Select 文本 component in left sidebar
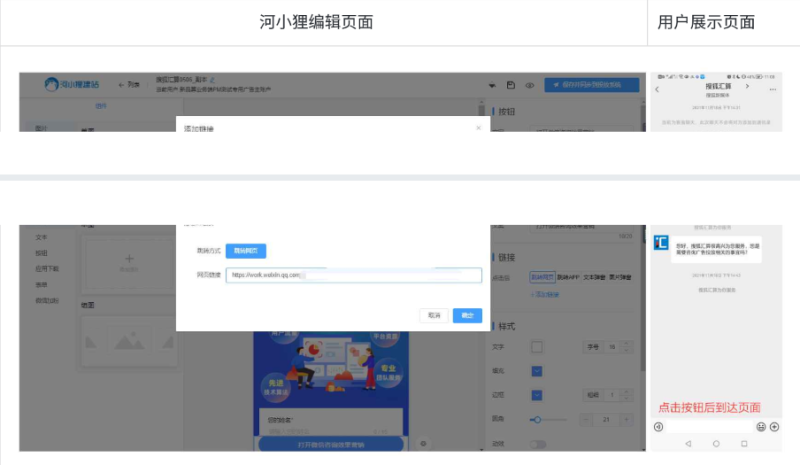Screen dimensions: 800x465 coord(41,237)
